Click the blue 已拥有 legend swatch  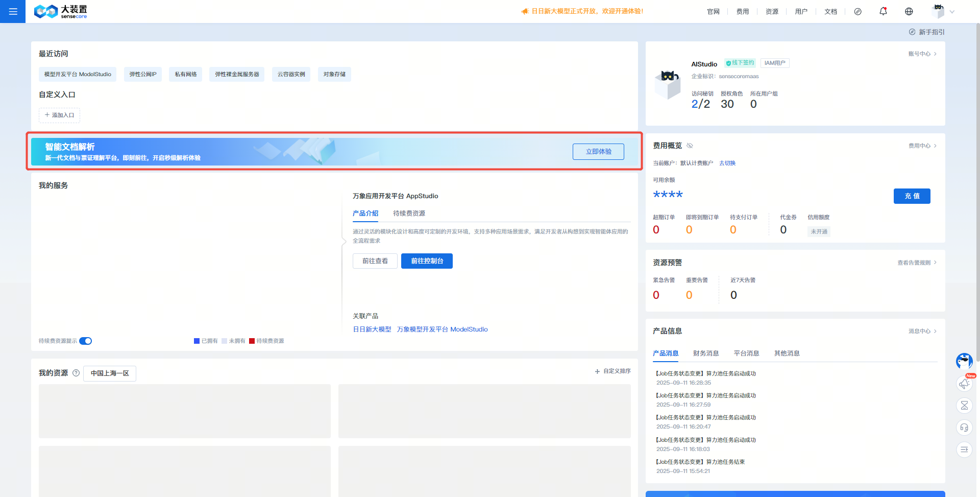click(x=197, y=341)
